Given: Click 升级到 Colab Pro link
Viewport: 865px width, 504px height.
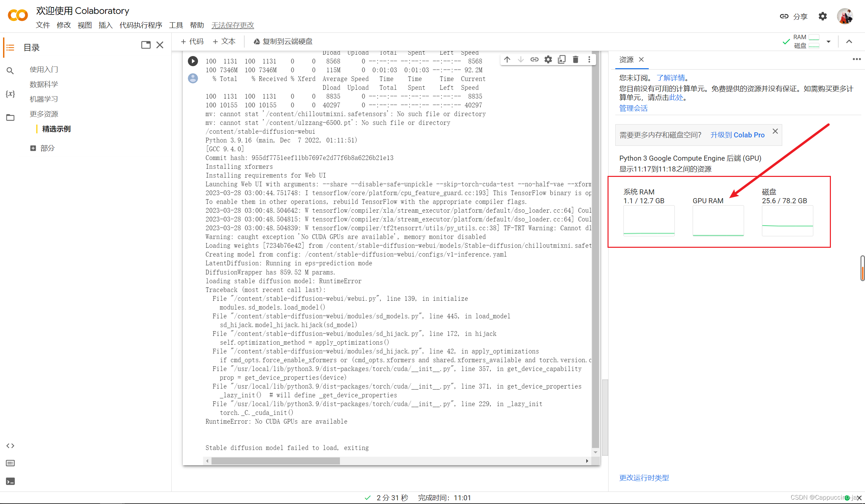Looking at the screenshot, I should 737,135.
